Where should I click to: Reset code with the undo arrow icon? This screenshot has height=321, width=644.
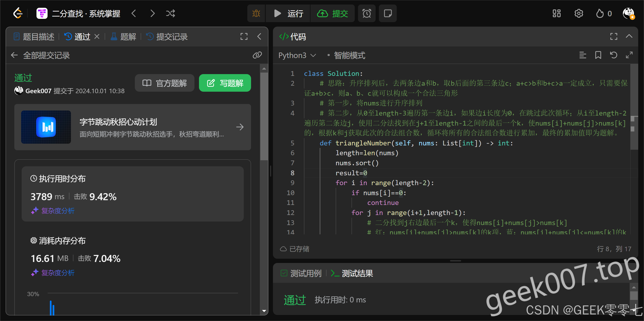(x=613, y=55)
